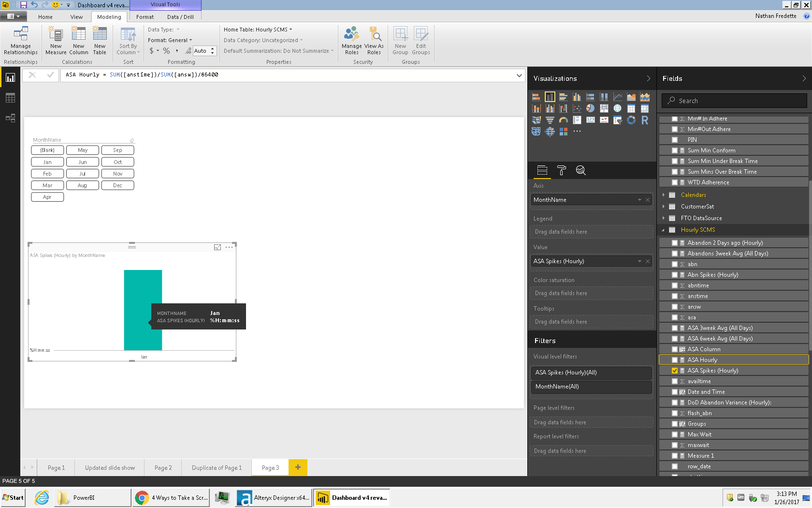
Task: Open chart's more options ellipsis
Action: click(229, 247)
